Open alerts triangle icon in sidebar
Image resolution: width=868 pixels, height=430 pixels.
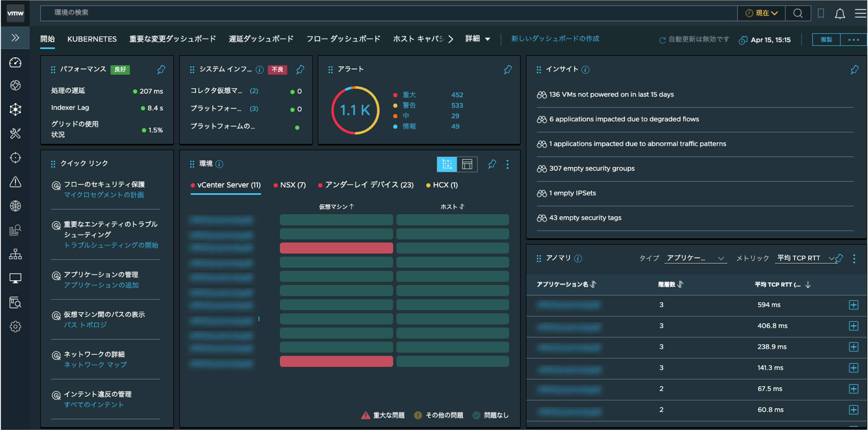15,182
